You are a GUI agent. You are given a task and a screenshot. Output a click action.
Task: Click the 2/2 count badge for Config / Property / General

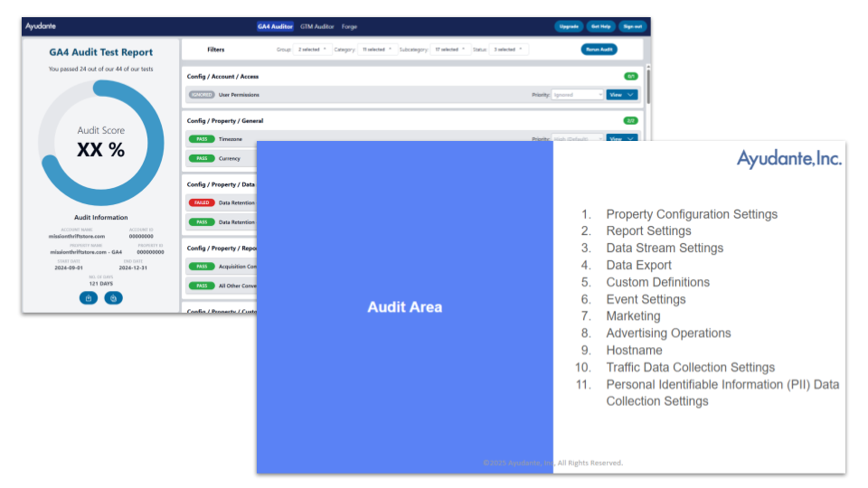tap(630, 120)
